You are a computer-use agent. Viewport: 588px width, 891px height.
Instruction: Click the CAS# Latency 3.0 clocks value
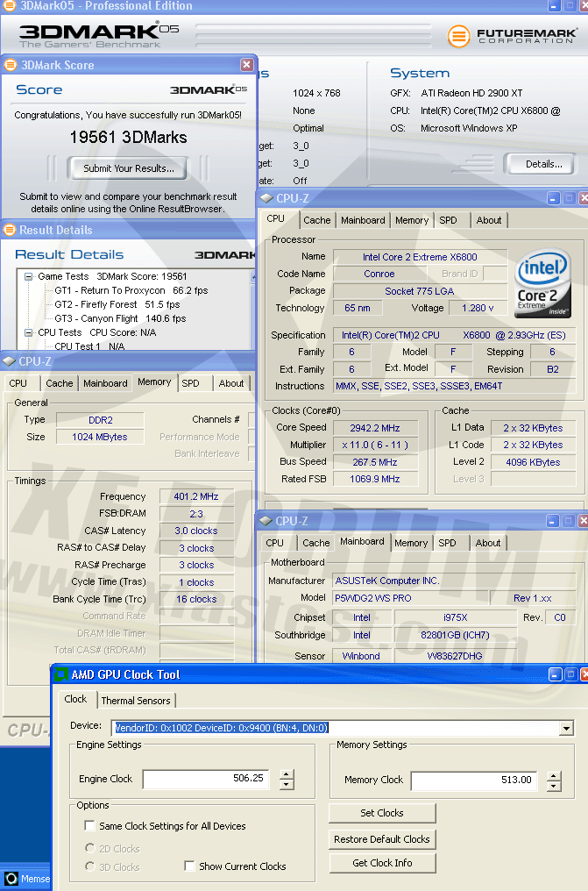pos(196,531)
